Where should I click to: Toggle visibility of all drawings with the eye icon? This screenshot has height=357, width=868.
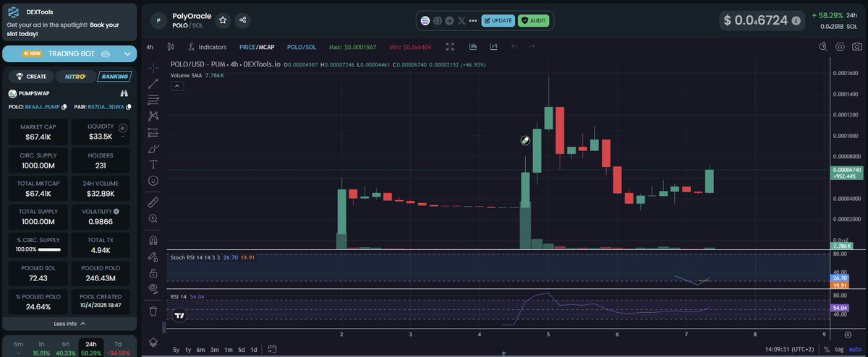pos(153,288)
